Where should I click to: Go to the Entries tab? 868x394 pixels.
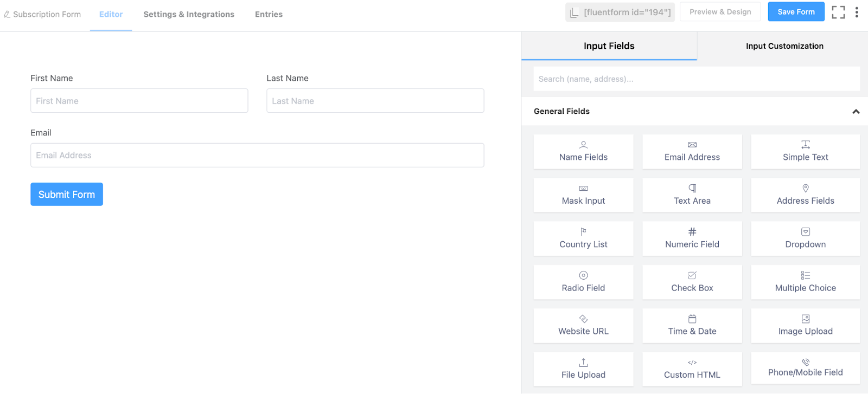point(269,15)
